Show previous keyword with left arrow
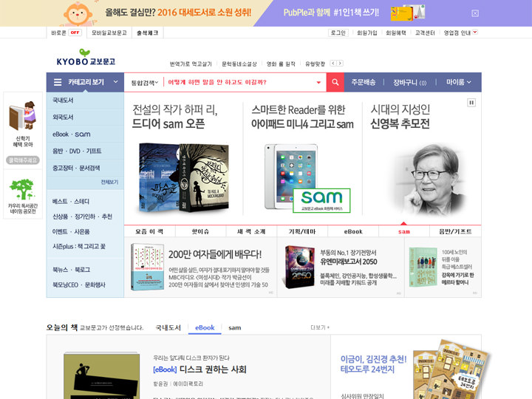Screen dimensions: 532x399 click(x=333, y=63)
